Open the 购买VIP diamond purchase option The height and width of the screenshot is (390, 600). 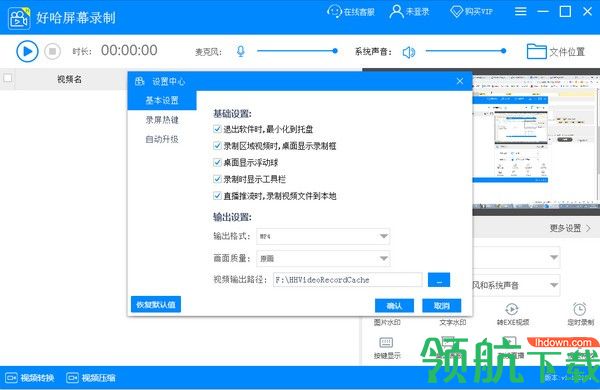pyautogui.click(x=471, y=11)
